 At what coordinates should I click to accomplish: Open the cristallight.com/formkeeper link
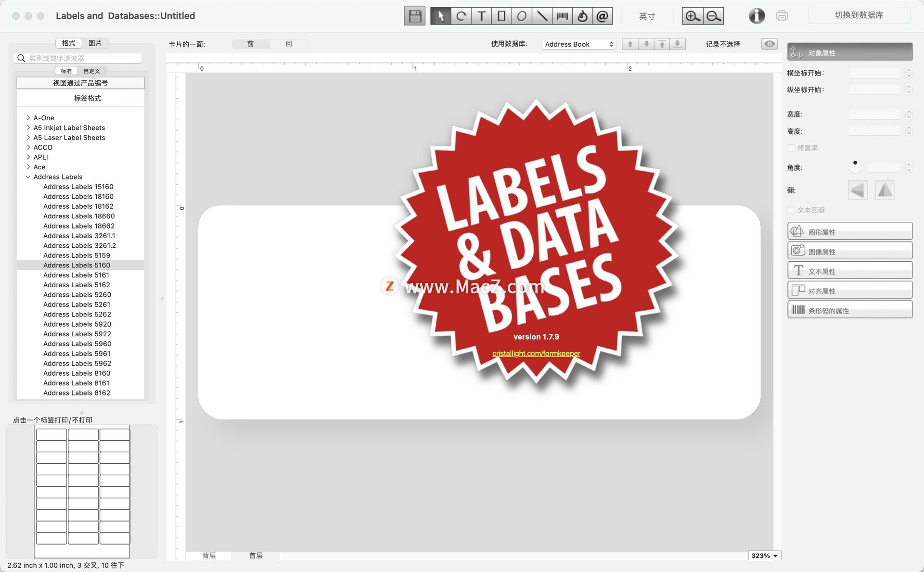click(x=536, y=354)
